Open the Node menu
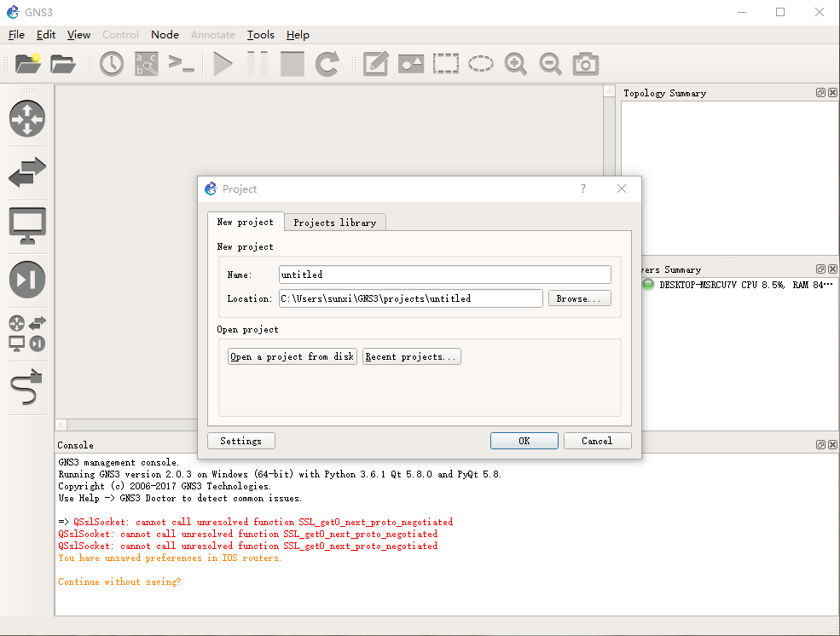Image resolution: width=840 pixels, height=636 pixels. coord(165,35)
